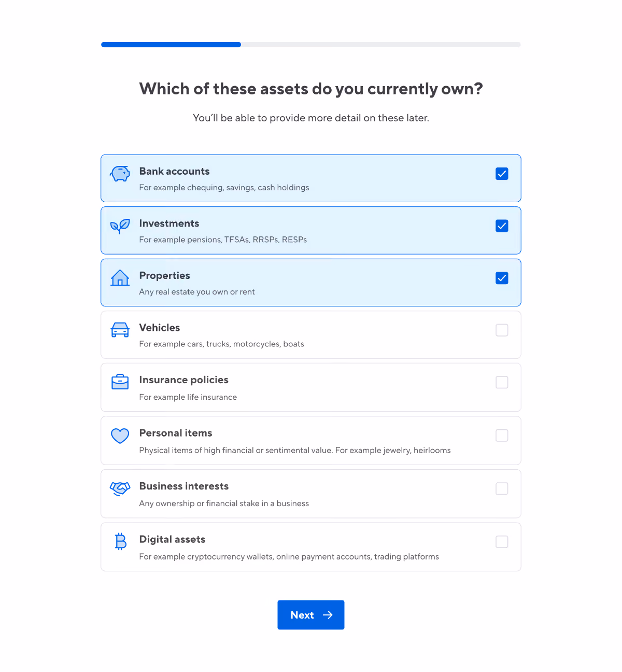Click the piggy bank icon for Bank accounts
Screen dimensions: 622x672
[x=120, y=174]
